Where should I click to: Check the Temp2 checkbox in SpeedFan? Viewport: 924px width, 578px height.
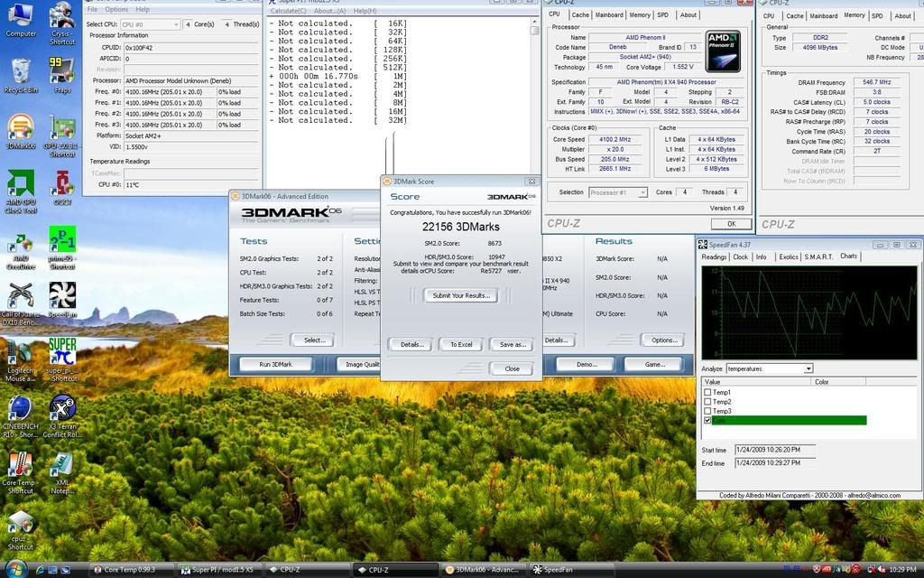[707, 402]
